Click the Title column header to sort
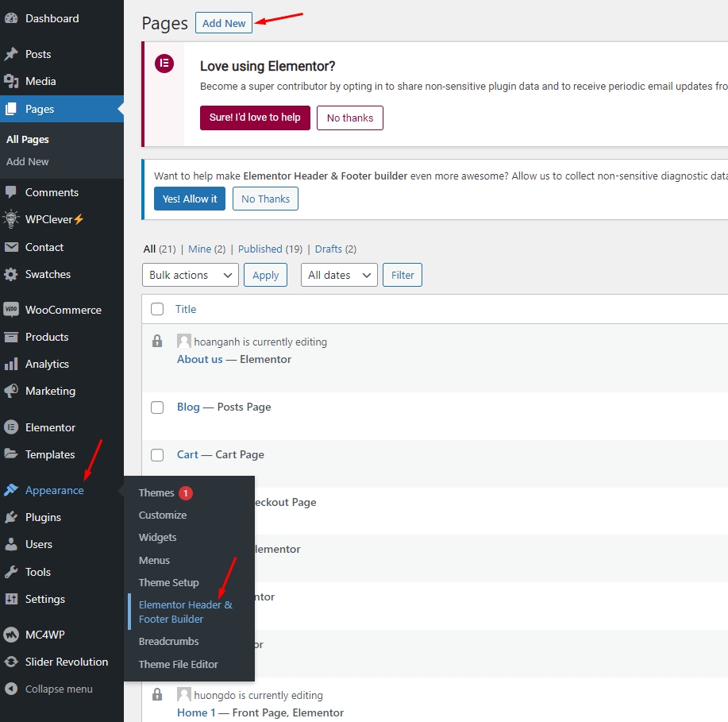The width and height of the screenshot is (728, 722). point(186,309)
